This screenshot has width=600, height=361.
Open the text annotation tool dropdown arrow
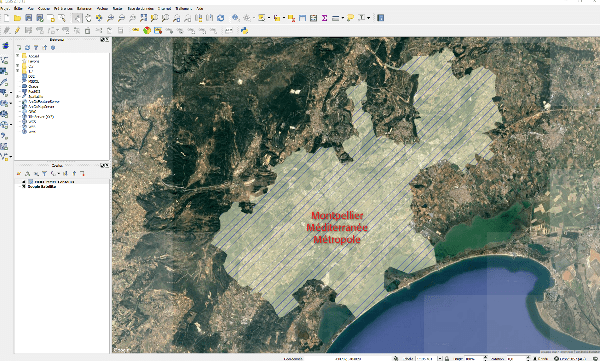tap(368, 18)
